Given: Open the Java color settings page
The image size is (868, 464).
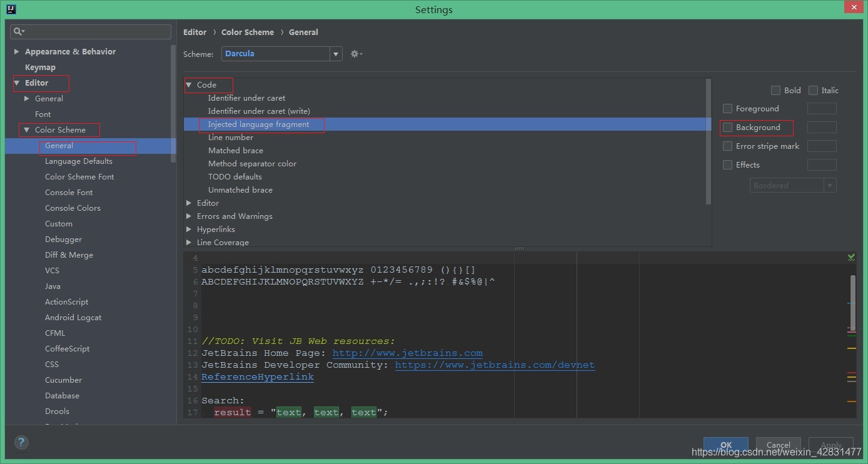Looking at the screenshot, I should tap(53, 286).
